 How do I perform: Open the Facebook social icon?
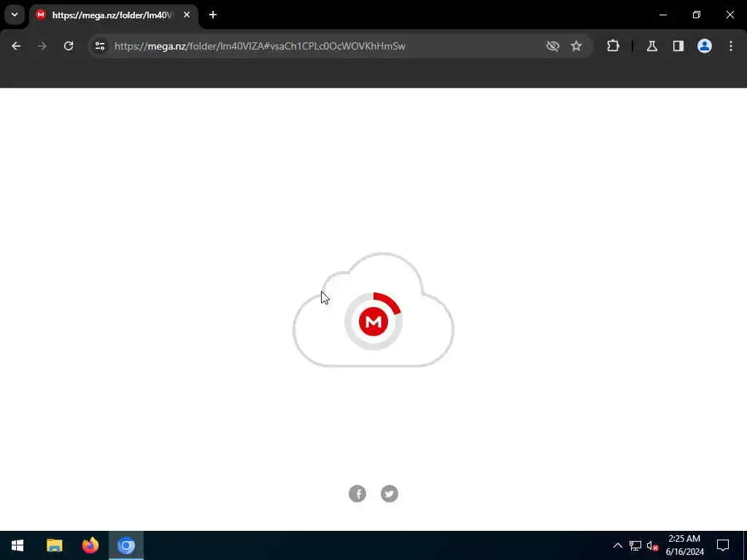click(x=357, y=494)
